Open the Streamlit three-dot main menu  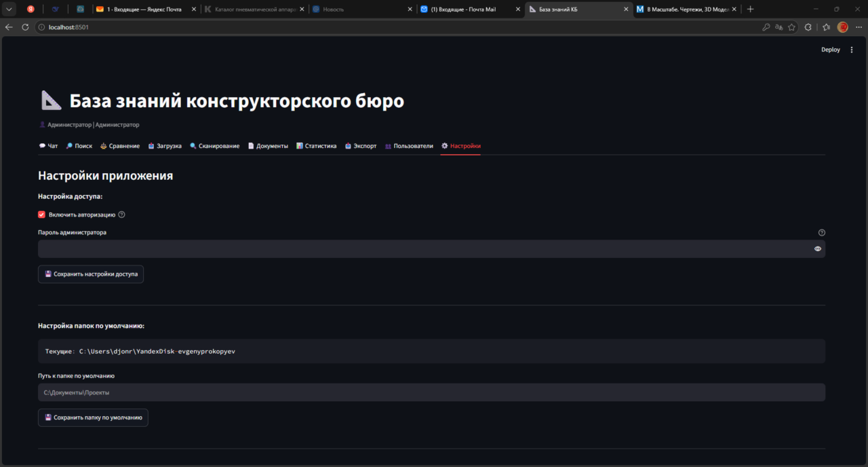[x=852, y=50]
